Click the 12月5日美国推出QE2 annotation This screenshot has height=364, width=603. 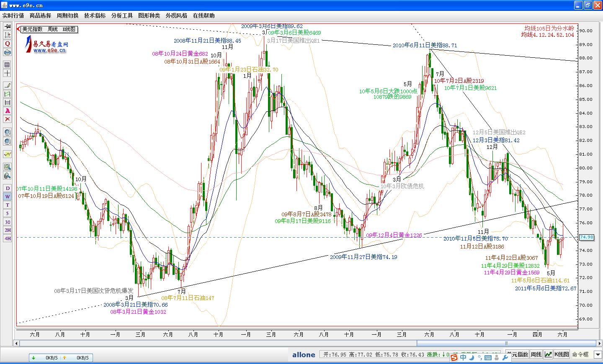(x=499, y=132)
